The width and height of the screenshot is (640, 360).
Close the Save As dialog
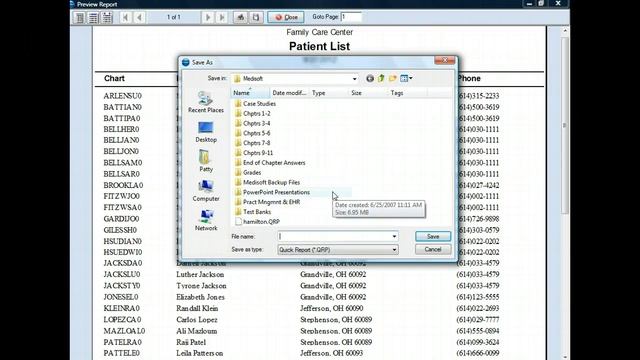(x=445, y=60)
